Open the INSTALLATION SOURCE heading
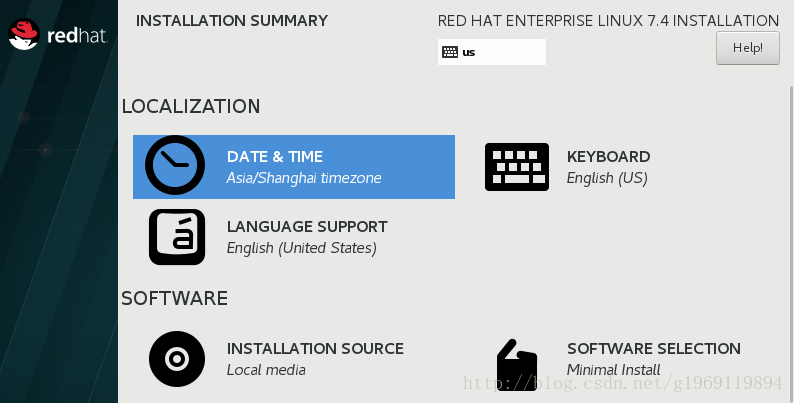 [x=315, y=348]
